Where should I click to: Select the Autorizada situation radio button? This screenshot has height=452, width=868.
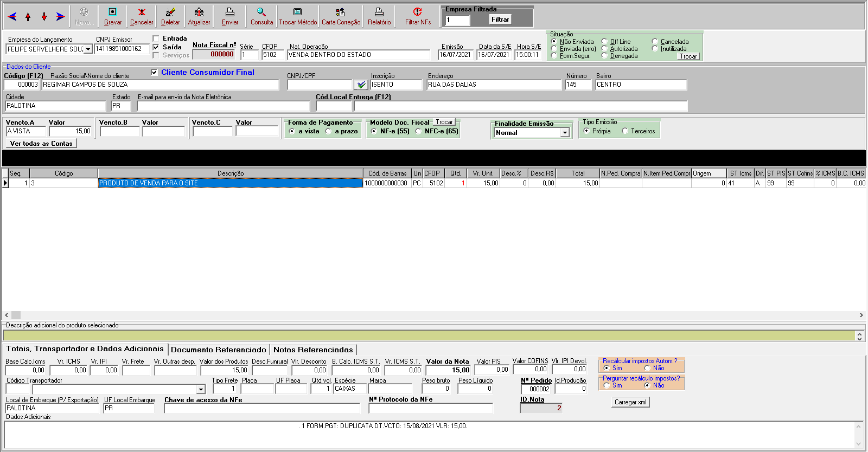pos(604,49)
